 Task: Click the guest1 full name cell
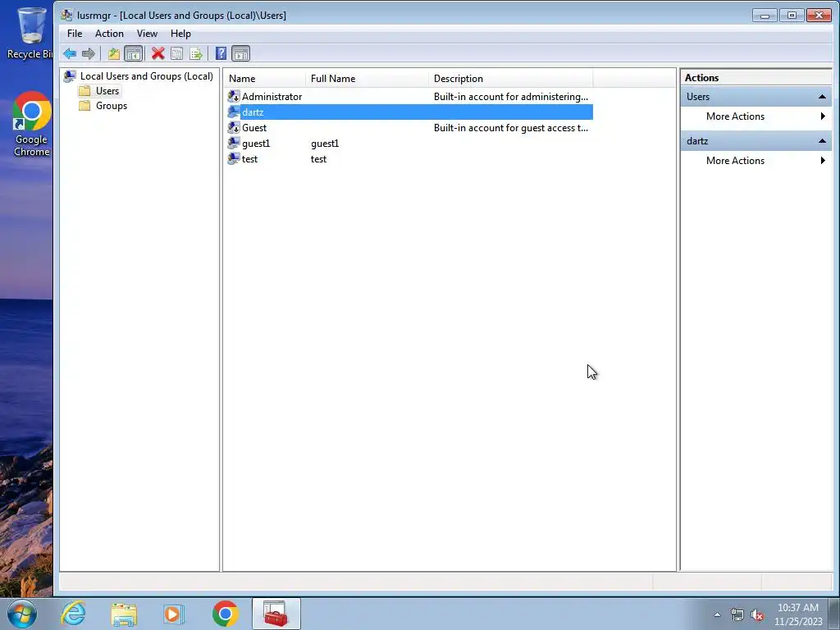pyautogui.click(x=325, y=143)
